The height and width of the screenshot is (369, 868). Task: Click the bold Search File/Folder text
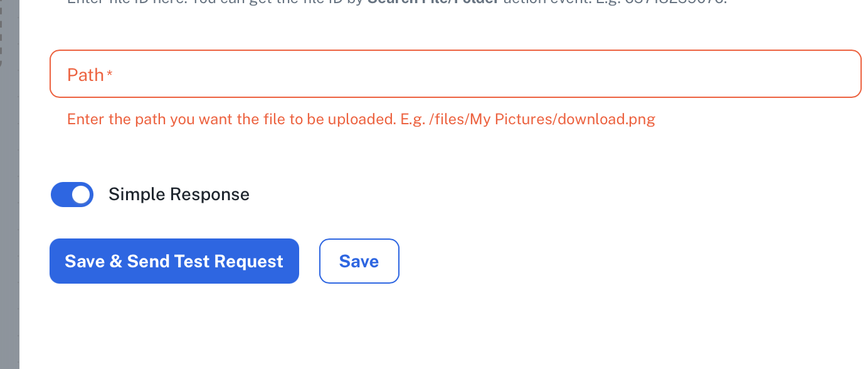[433, 2]
